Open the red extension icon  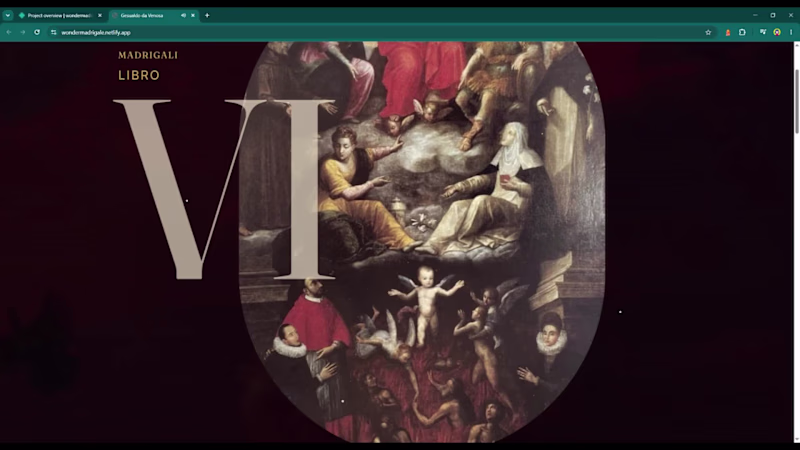pyautogui.click(x=728, y=32)
